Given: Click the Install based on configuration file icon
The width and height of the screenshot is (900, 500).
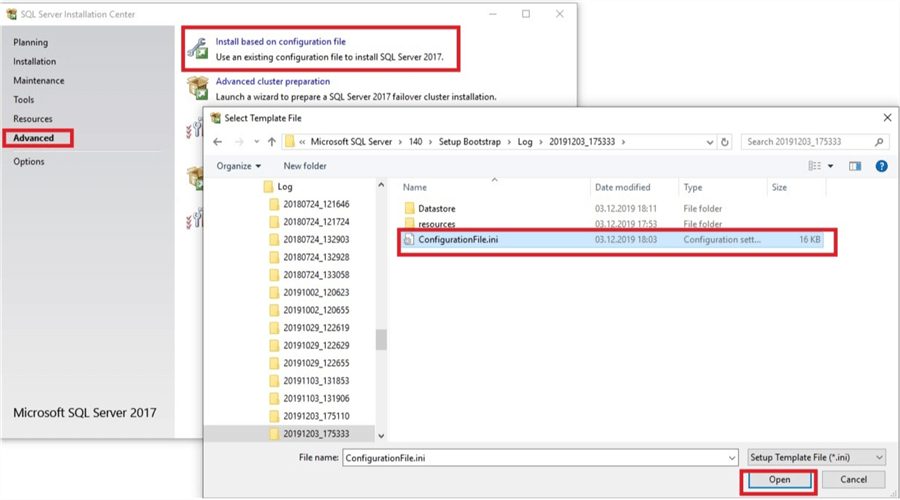Looking at the screenshot, I should tap(198, 49).
